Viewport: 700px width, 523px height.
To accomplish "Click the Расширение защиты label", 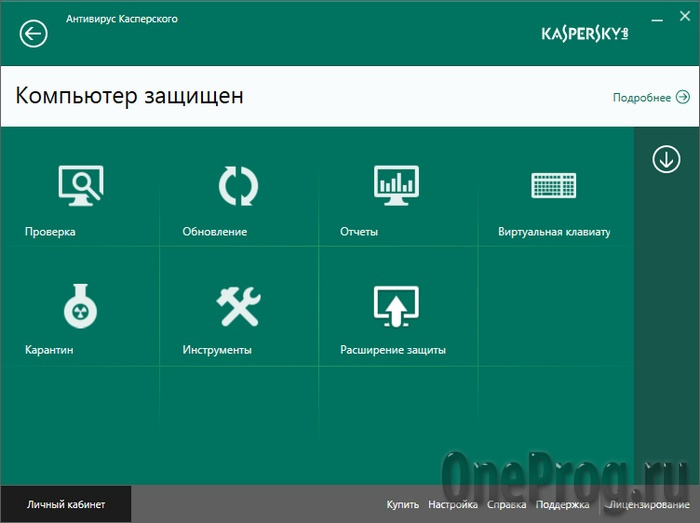I will click(x=393, y=349).
